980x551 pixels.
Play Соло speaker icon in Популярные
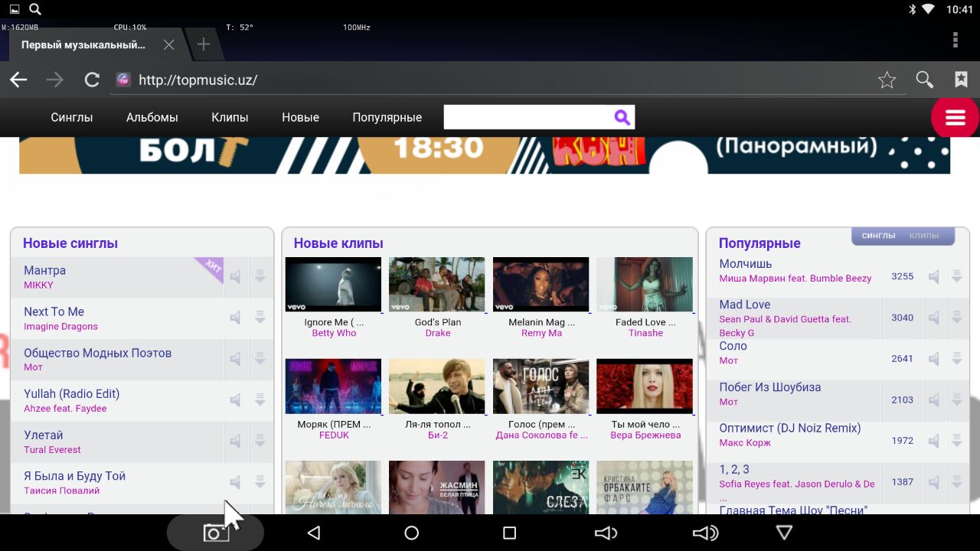coord(933,359)
